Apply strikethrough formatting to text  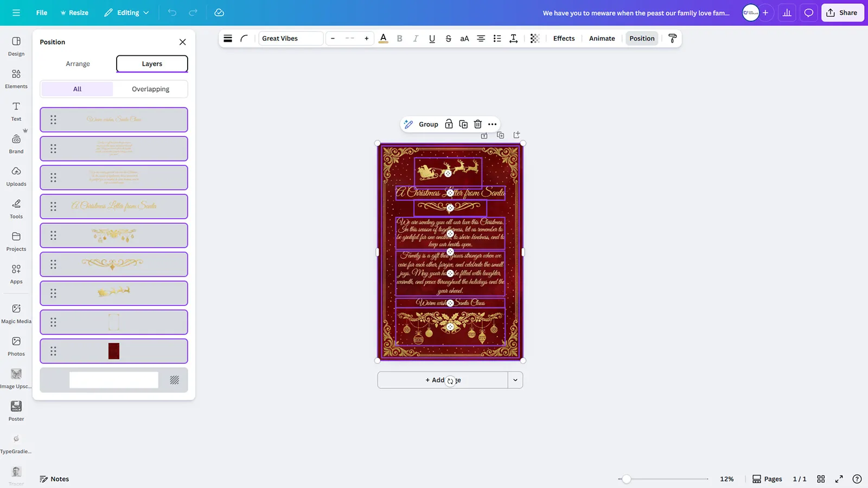pos(448,38)
